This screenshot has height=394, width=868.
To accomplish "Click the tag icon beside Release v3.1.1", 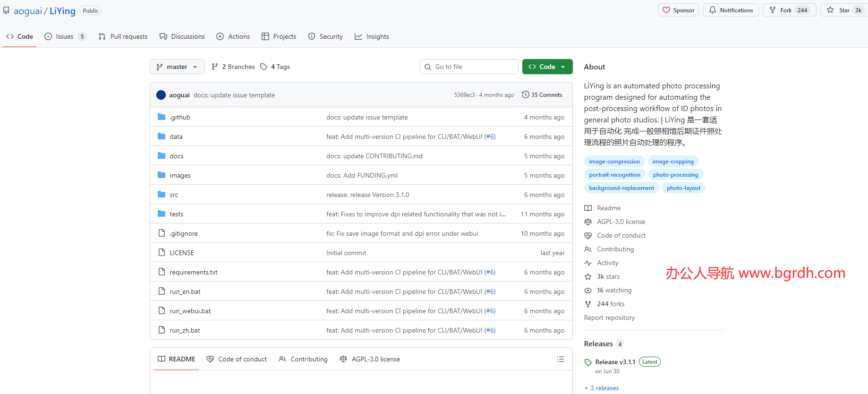I will (x=588, y=362).
